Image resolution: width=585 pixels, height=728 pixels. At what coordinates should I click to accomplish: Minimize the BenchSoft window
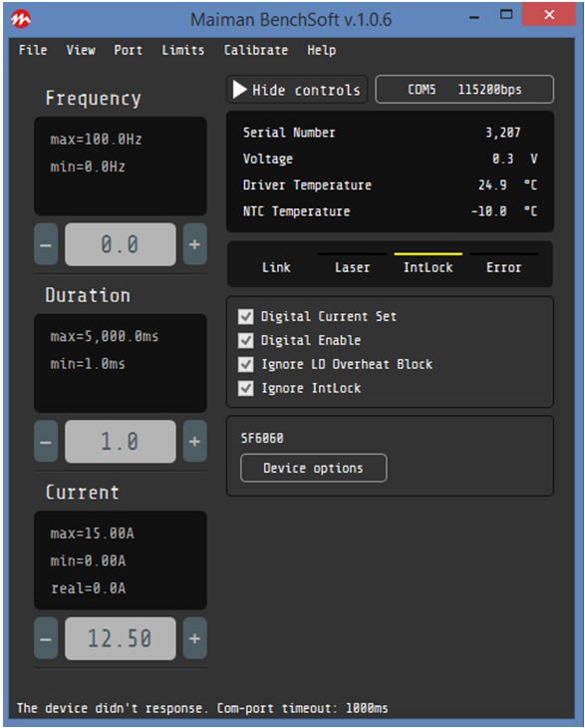474,16
